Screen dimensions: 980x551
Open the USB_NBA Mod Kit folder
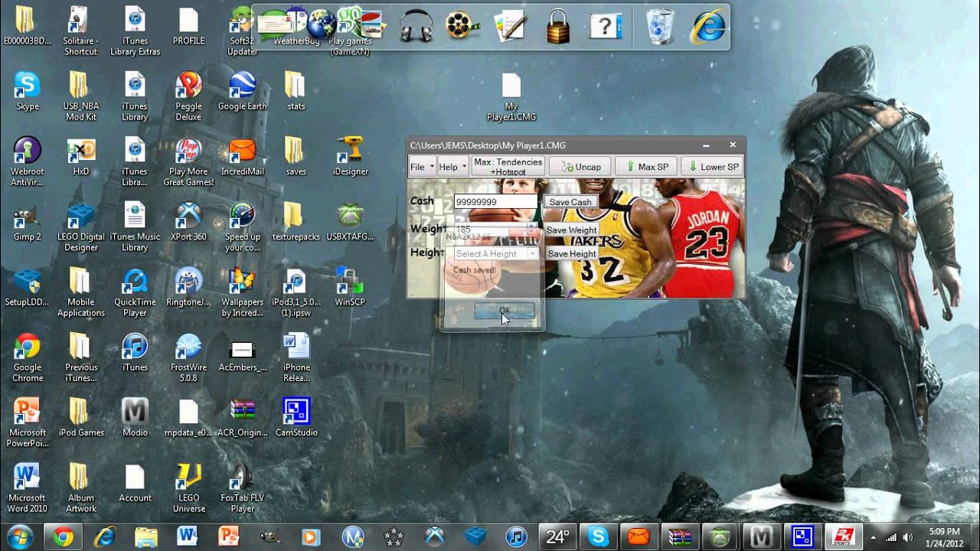click(x=81, y=97)
